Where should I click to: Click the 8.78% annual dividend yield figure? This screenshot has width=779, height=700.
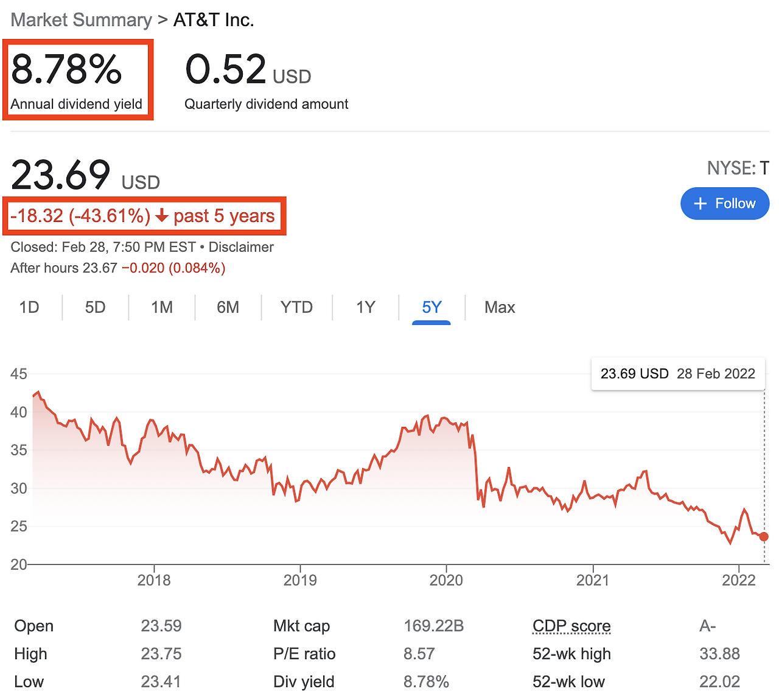66,69
